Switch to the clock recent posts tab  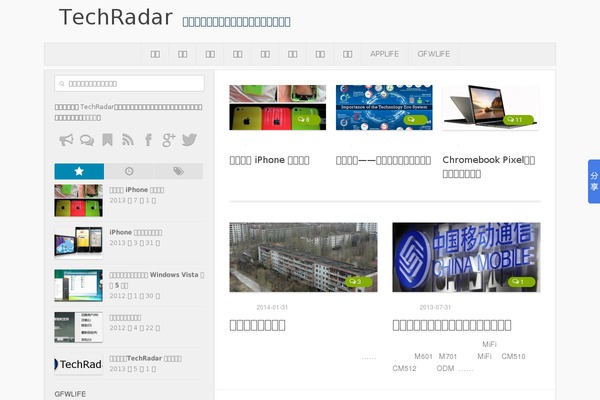coord(129,171)
